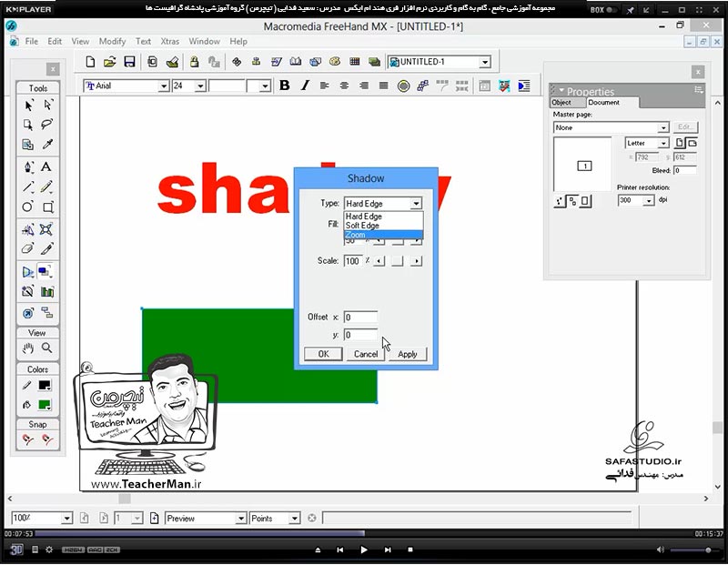
Task: Click the green fill color swatch
Action: [x=45, y=405]
